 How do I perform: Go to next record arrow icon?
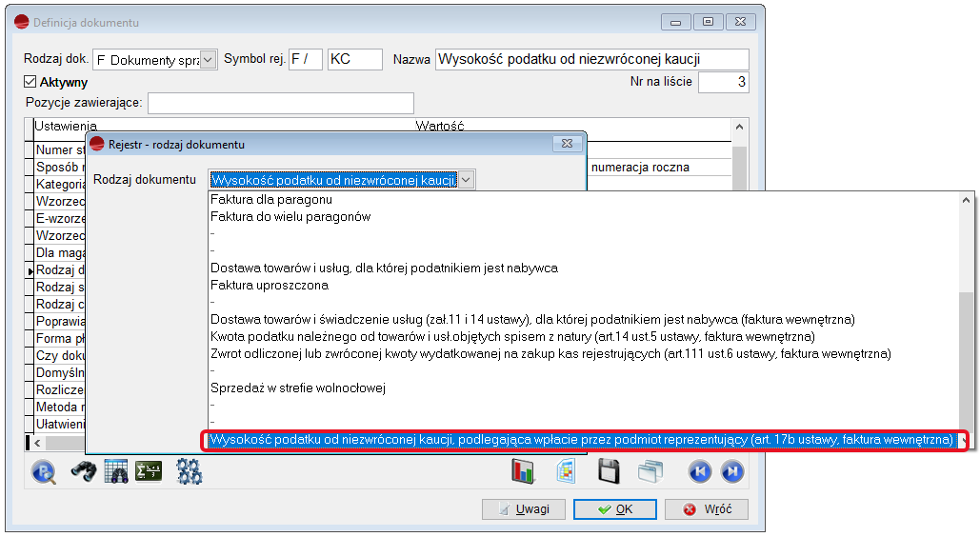(x=732, y=471)
